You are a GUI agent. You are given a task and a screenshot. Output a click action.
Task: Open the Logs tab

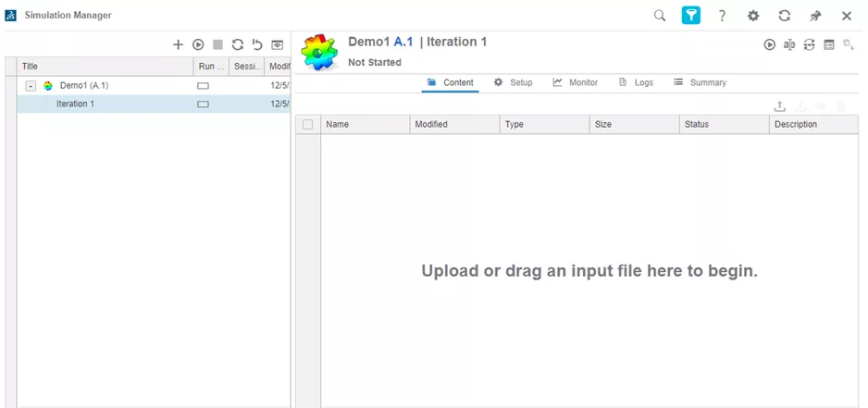pyautogui.click(x=636, y=82)
